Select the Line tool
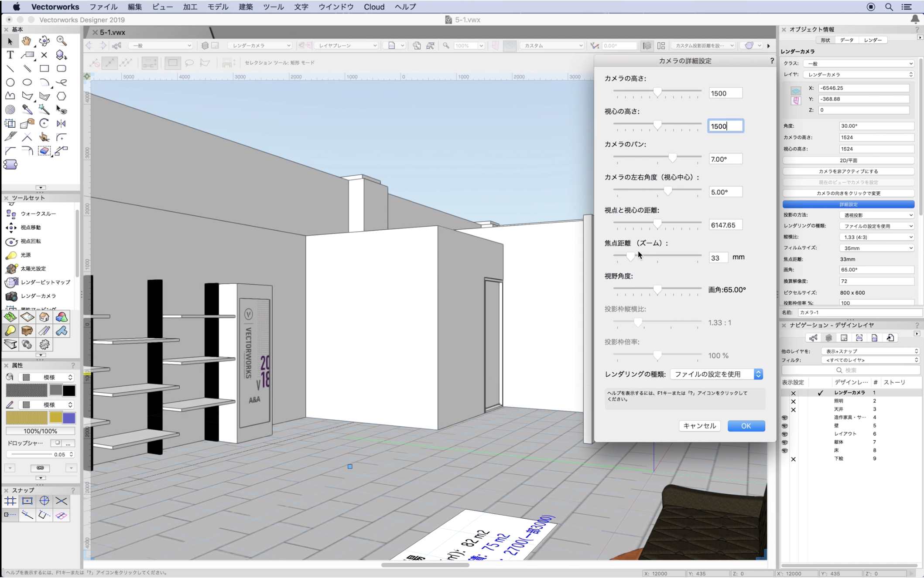The width and height of the screenshot is (924, 578). click(x=10, y=68)
